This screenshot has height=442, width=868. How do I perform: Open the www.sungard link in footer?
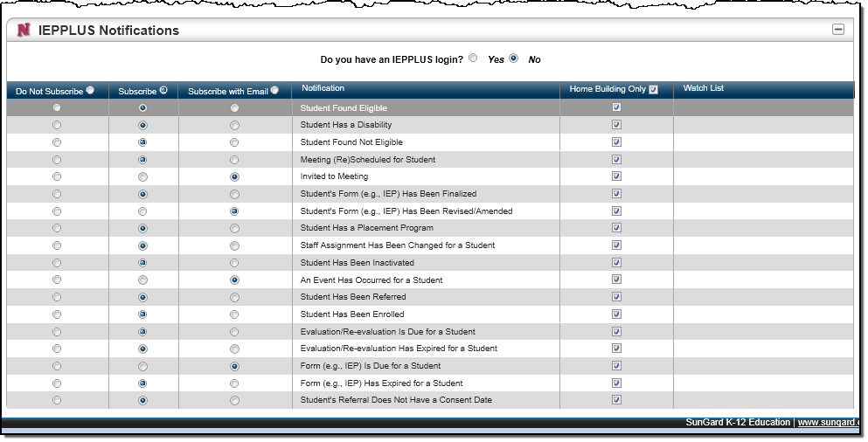click(x=827, y=423)
